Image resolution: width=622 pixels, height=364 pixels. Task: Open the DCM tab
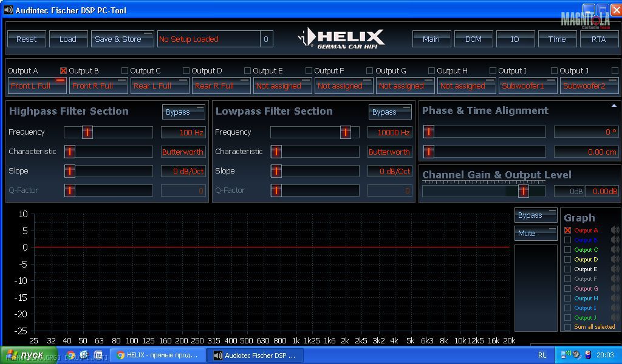click(473, 39)
